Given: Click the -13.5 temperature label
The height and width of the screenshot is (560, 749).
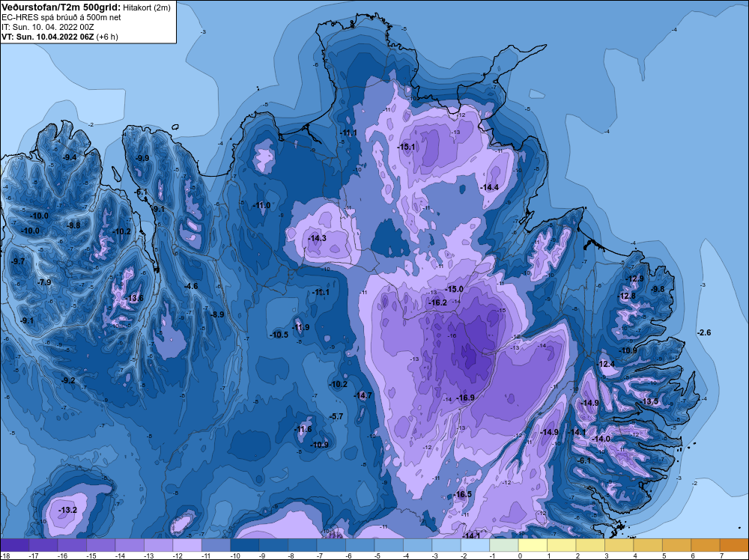Looking at the screenshot, I should coord(649,401).
